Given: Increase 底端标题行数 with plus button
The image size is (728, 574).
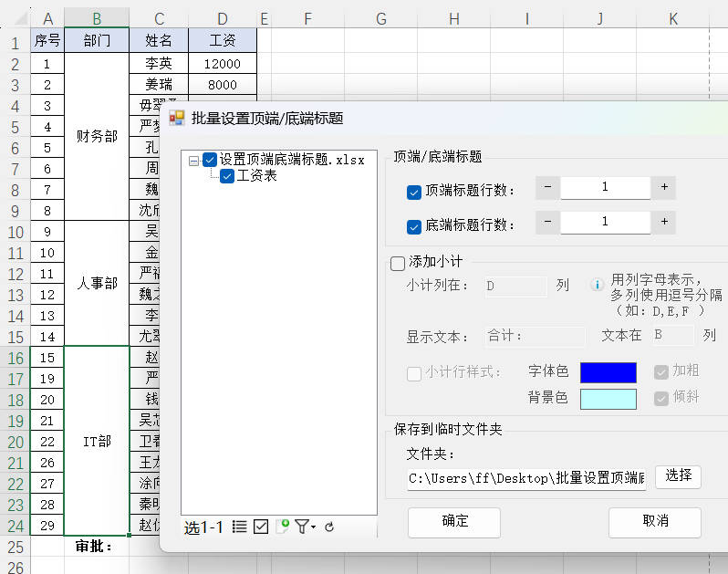Looking at the screenshot, I should 664,222.
